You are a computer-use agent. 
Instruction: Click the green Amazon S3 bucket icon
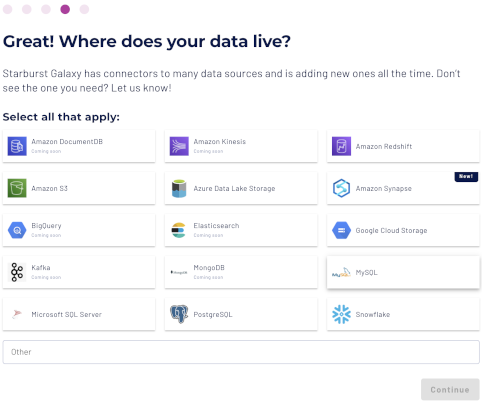click(x=17, y=188)
